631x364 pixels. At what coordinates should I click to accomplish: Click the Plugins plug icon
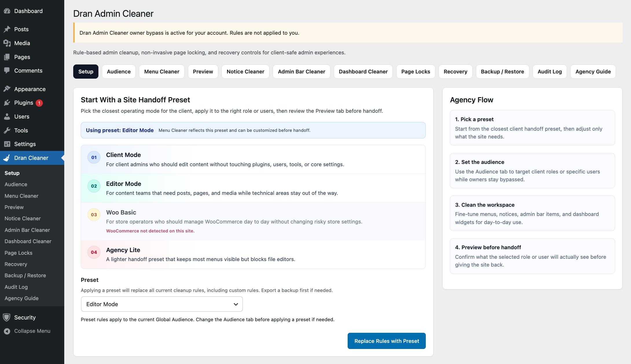[x=7, y=103]
